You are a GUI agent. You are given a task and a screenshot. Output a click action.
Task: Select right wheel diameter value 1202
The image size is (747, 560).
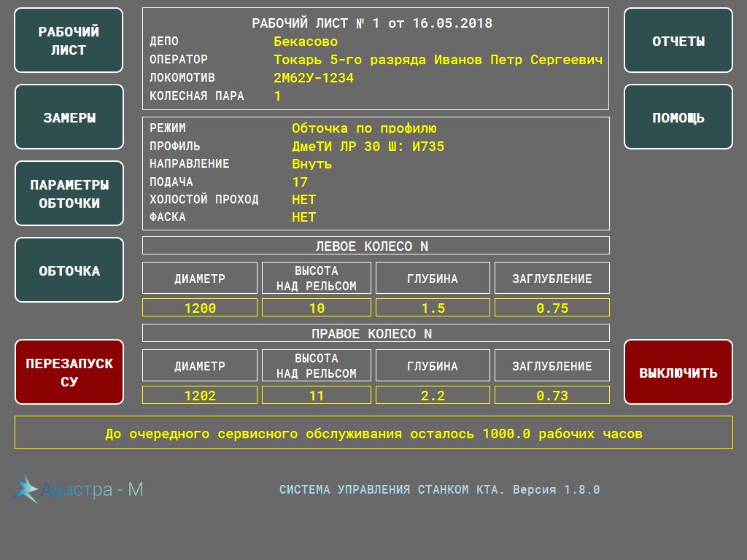[200, 395]
